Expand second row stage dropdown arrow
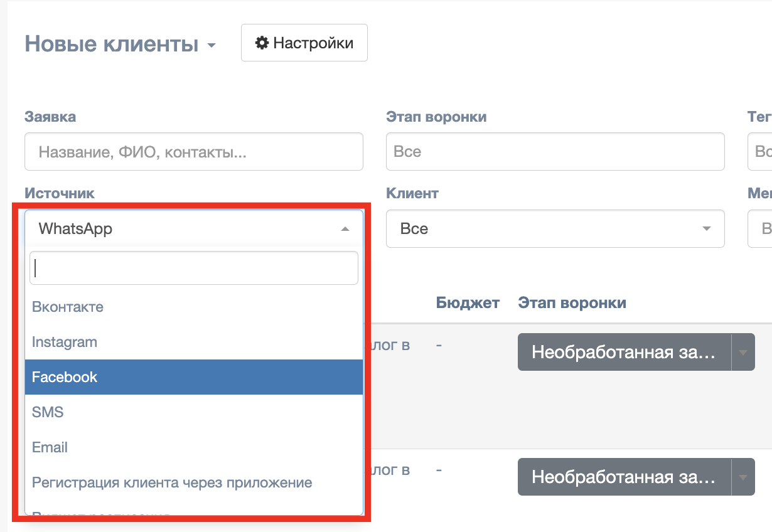 [x=743, y=477]
